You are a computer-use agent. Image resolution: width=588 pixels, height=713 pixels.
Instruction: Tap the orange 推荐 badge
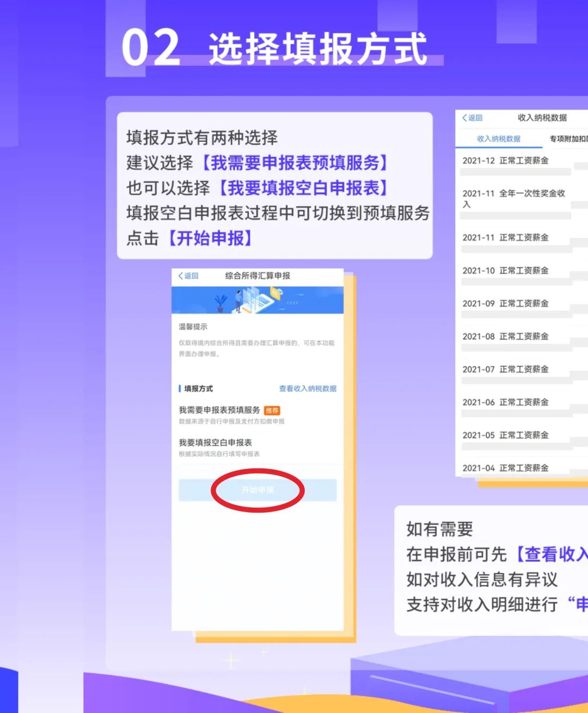(x=272, y=410)
